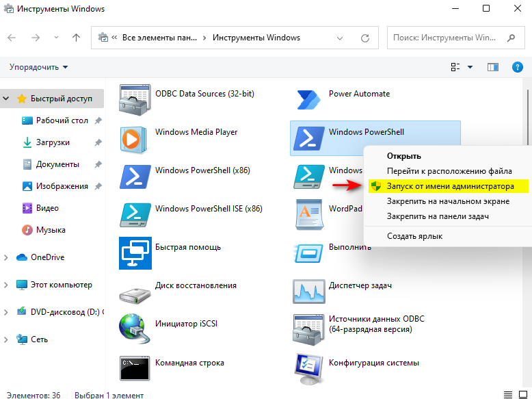The height and width of the screenshot is (399, 532).
Task: Select the Диск восстановления drive icon
Action: [135, 294]
